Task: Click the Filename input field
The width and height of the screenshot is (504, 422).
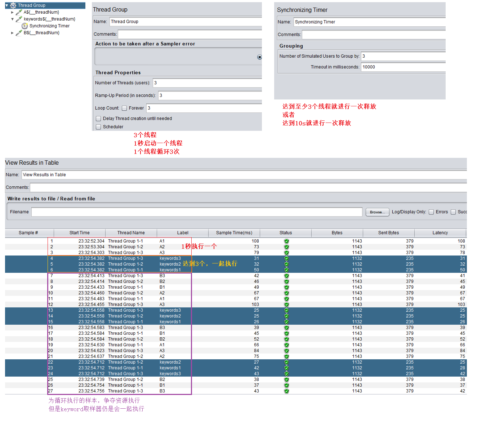Action: 197,212
